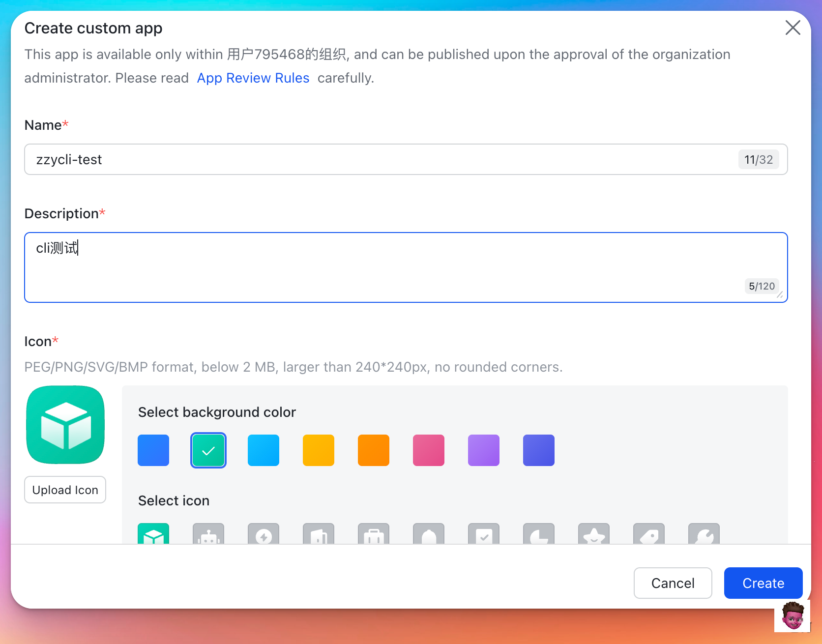Select the building icon option
822x644 pixels.
[x=319, y=533]
